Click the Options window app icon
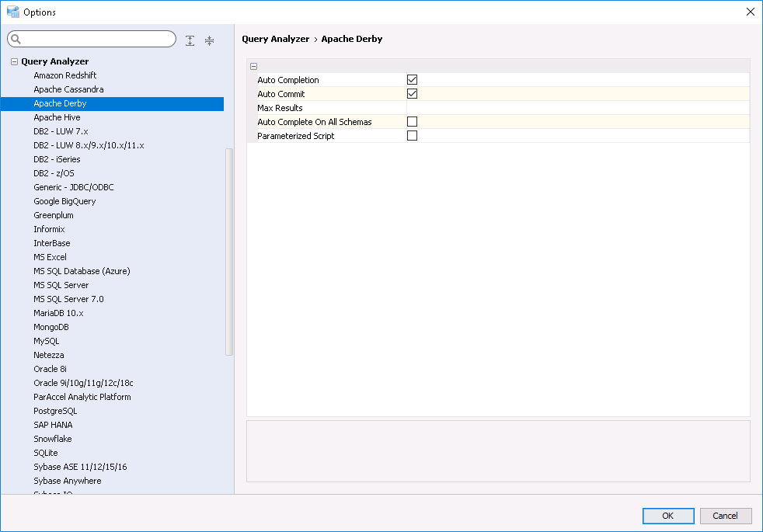The image size is (763, 532). click(x=12, y=12)
